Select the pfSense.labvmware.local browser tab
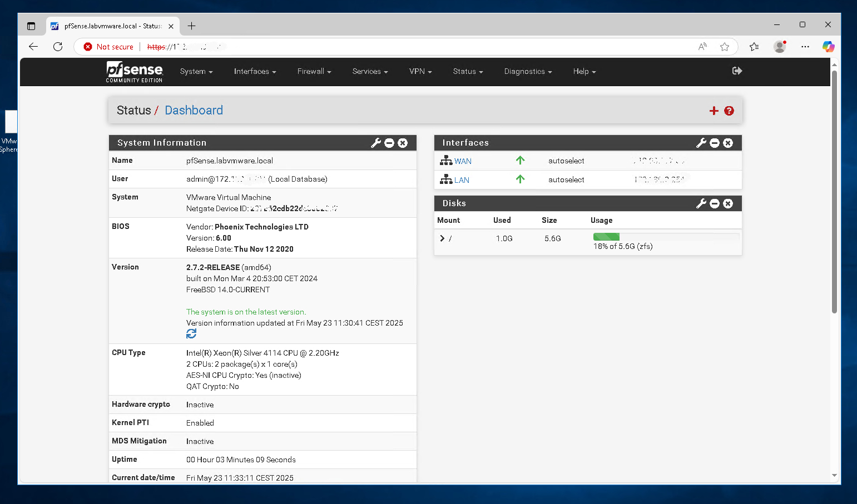Image resolution: width=857 pixels, height=504 pixels. pyautogui.click(x=111, y=26)
